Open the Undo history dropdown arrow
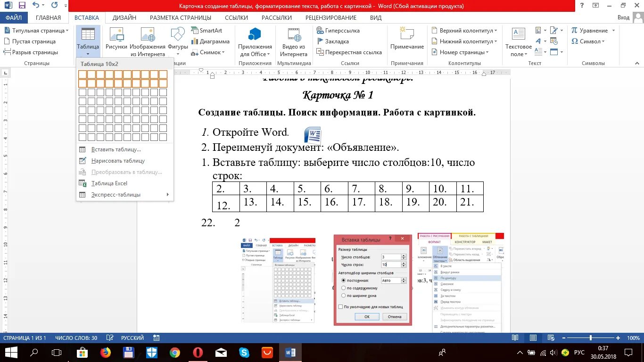The width and height of the screenshot is (644, 362). 44,6
